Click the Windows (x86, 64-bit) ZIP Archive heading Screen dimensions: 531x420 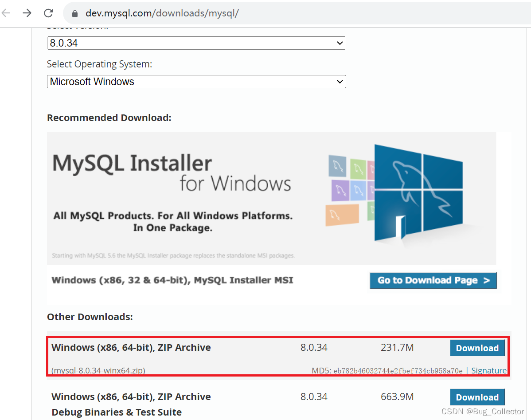click(x=131, y=347)
